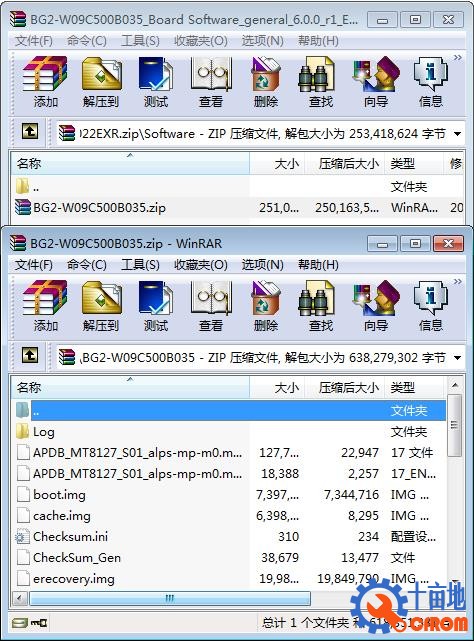Sort by 压缩后大小 column in bottom window
Viewport: 474px width, 641px height.
coord(344,387)
